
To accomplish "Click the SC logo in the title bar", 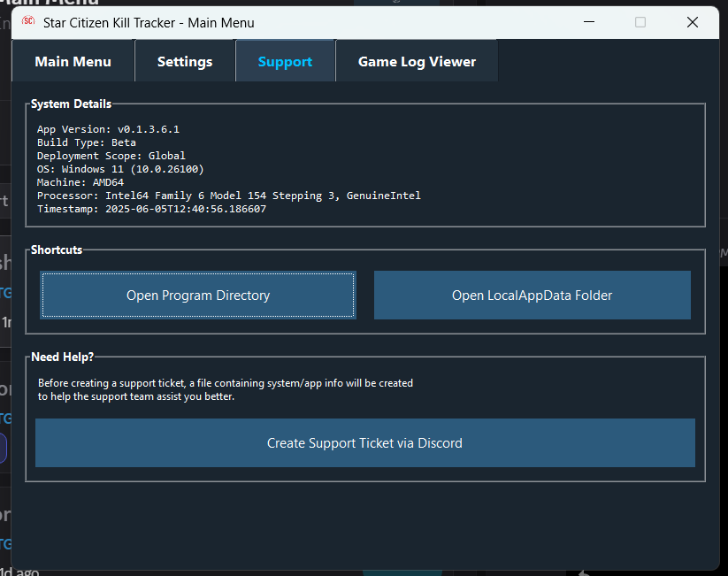I will point(27,23).
